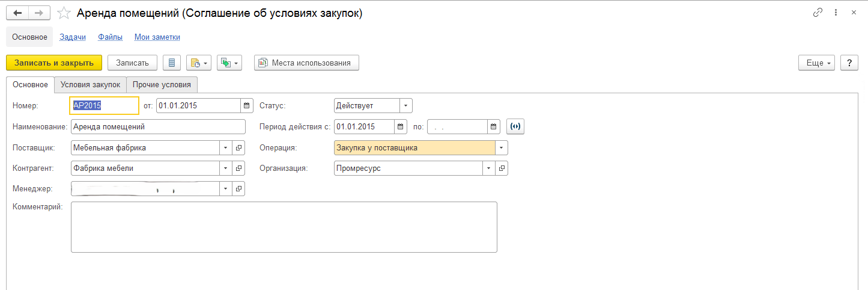Open Места использования
Image resolution: width=868 pixels, height=290 pixels.
[x=306, y=63]
